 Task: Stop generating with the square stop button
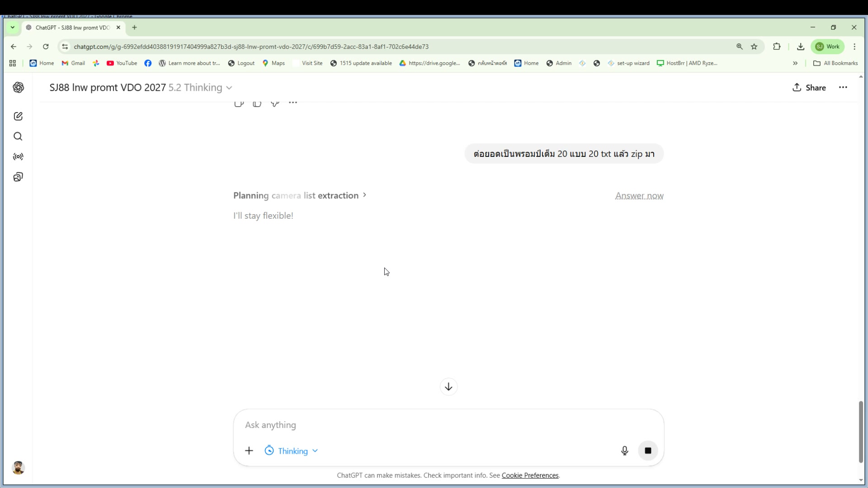click(x=648, y=450)
